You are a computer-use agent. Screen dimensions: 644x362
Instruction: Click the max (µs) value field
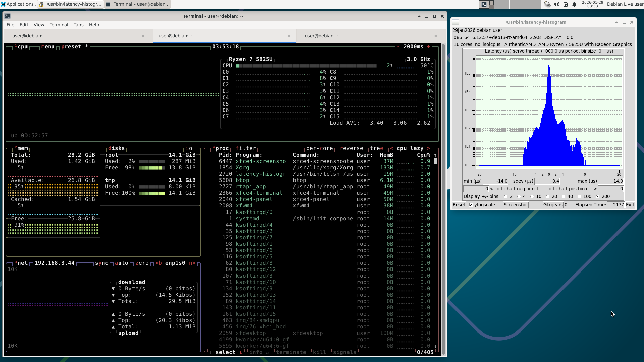click(611, 181)
